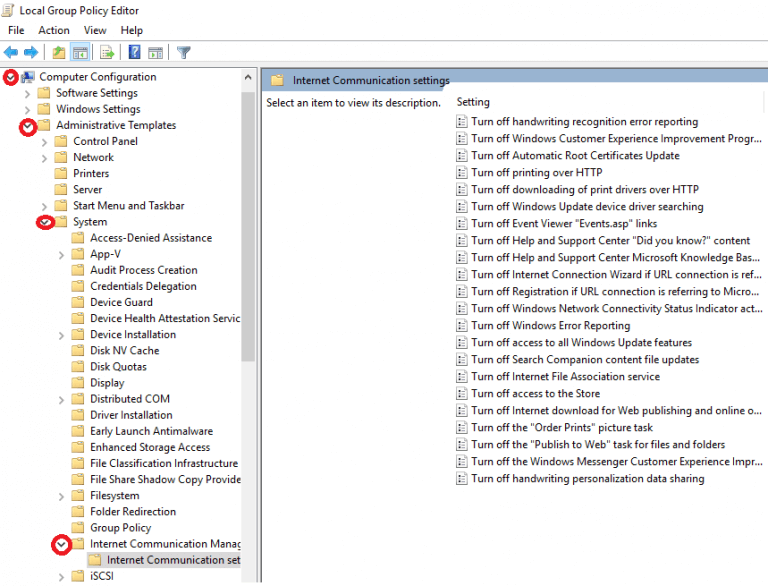Collapse the Administrative Templates node
The image size is (768, 586).
[x=28, y=126]
